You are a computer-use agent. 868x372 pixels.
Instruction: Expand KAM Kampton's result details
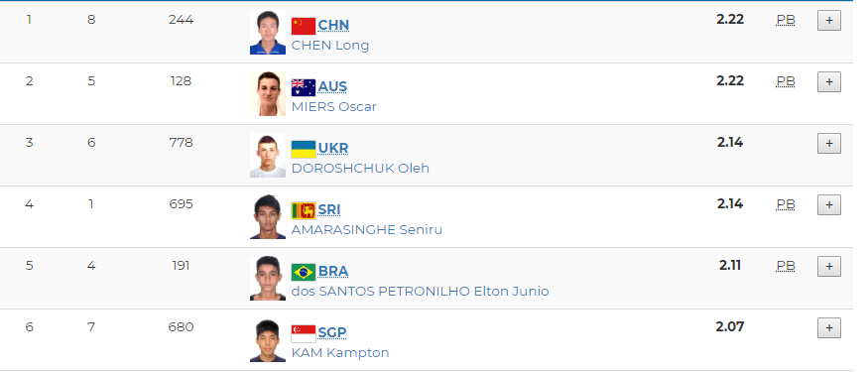coord(829,327)
